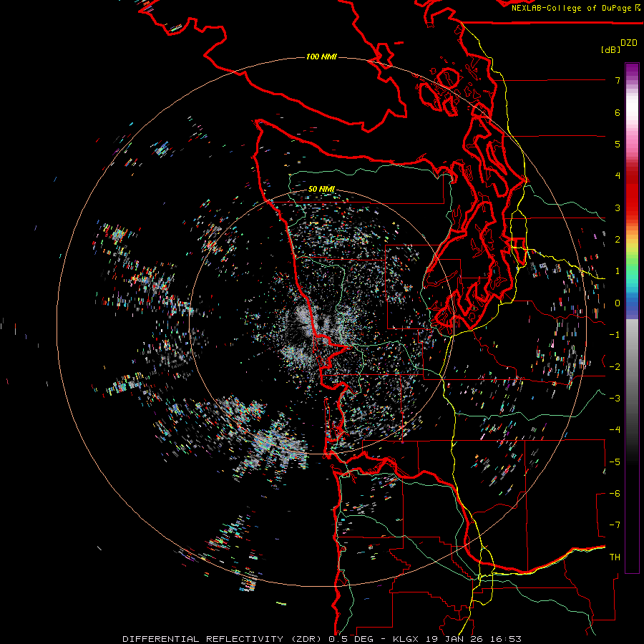
Task: Click the -4 value on the scale
Action: point(615,429)
